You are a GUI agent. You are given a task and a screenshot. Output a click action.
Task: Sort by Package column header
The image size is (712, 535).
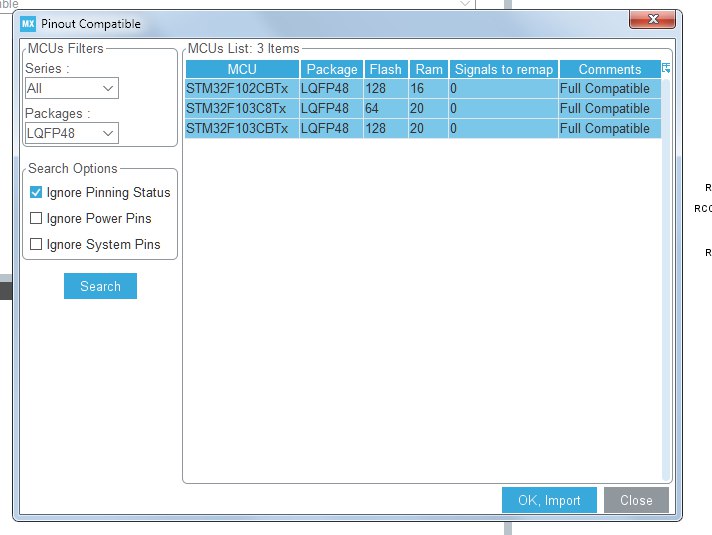331,69
